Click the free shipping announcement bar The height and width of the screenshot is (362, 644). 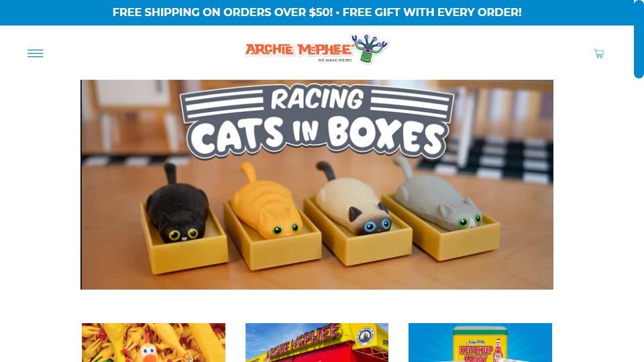coord(317,12)
